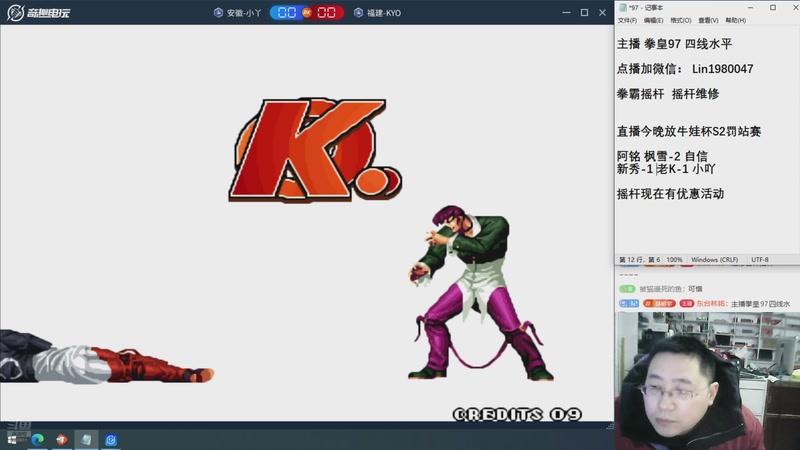The image size is (800, 450).
Task: Select player name 福建-KYO
Action: point(384,13)
